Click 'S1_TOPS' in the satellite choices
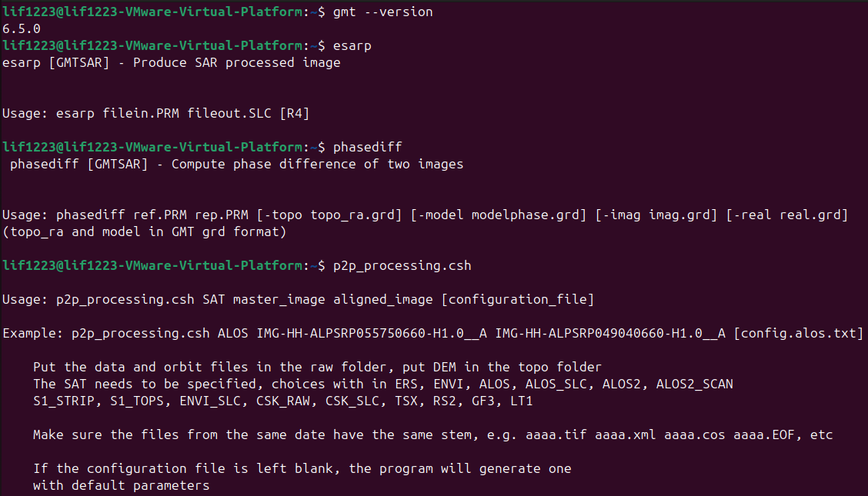Screen dimensions: 868x496 (136, 401)
